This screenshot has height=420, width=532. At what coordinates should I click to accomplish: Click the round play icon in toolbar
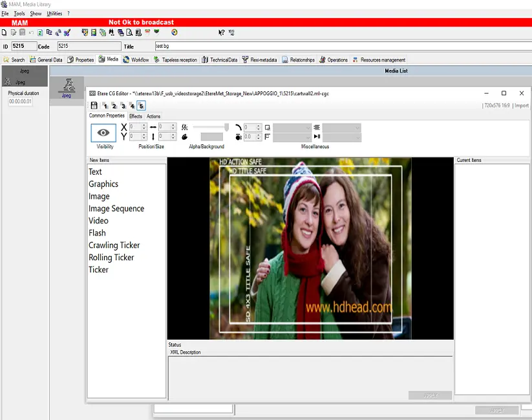[174, 32]
